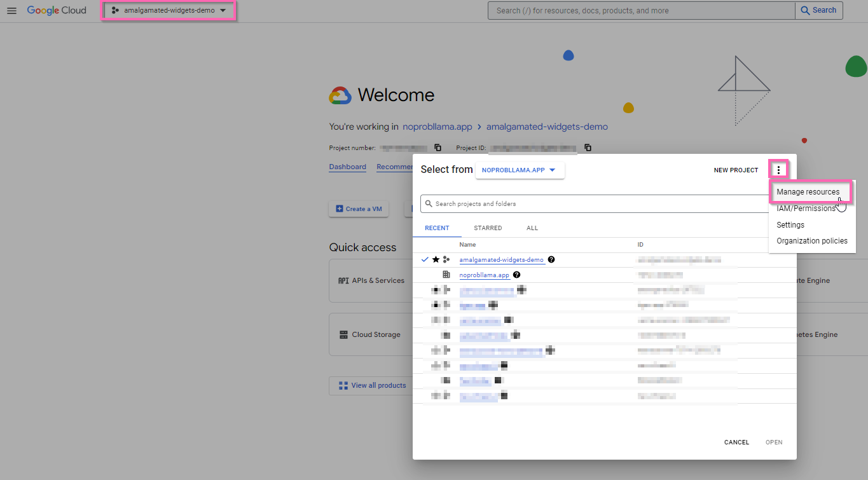Focus the top resource search field
Image resolution: width=868 pixels, height=480 pixels.
[641, 10]
